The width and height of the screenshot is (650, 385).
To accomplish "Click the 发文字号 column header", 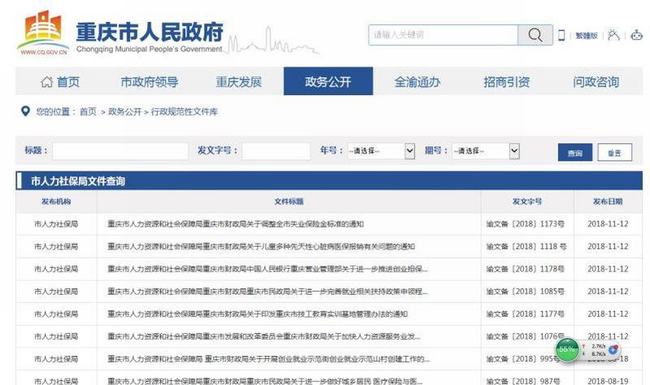I will (x=527, y=201).
